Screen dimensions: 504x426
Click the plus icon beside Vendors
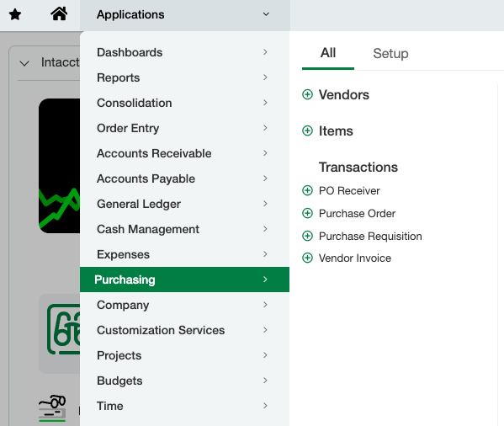click(x=307, y=94)
